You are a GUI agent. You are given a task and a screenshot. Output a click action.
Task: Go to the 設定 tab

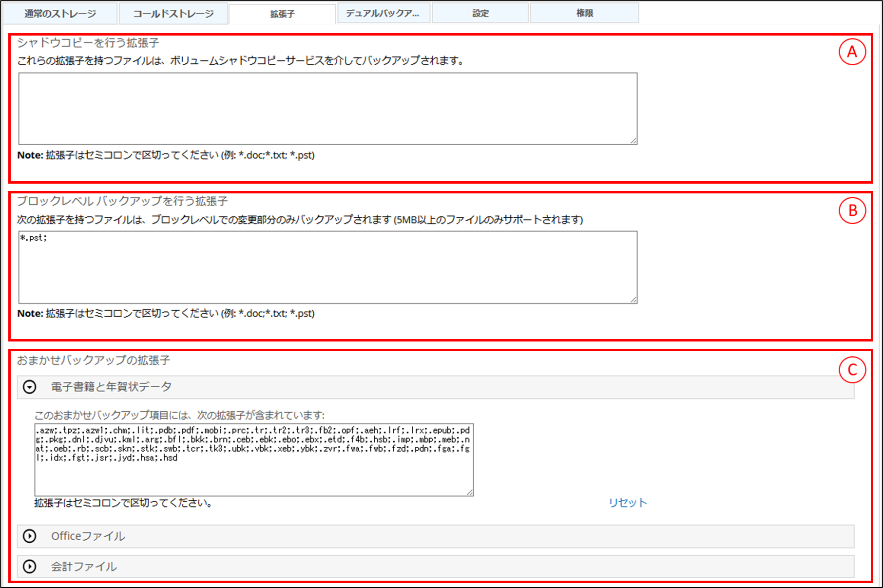(480, 13)
